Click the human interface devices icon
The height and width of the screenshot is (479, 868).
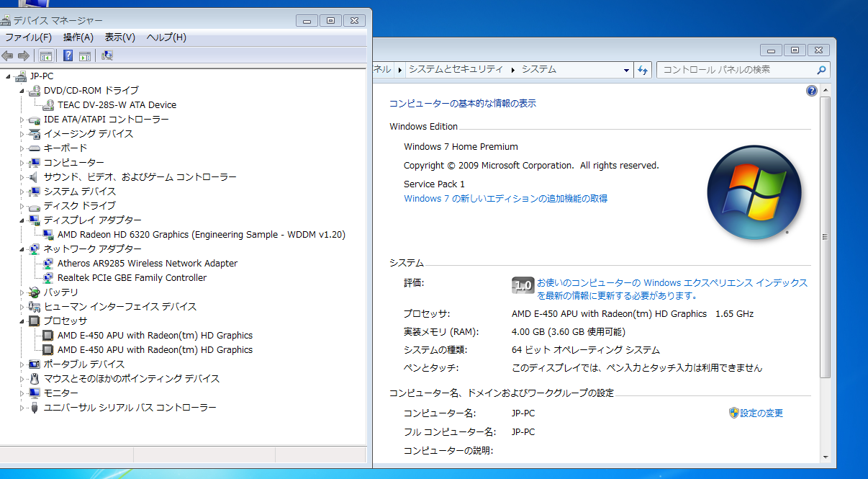click(34, 307)
